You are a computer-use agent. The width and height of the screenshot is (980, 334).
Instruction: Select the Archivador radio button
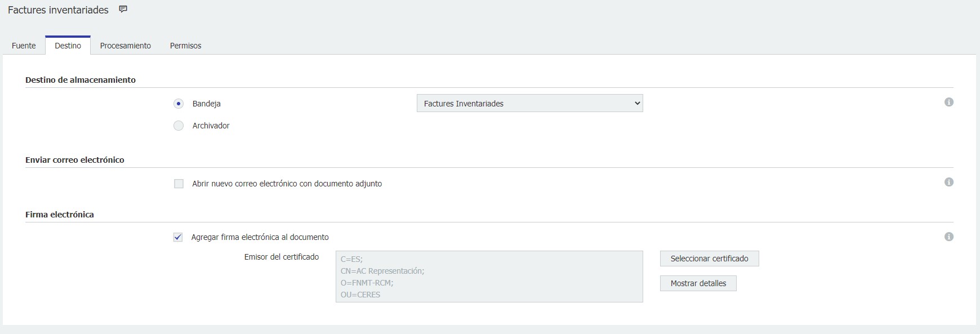pos(179,126)
